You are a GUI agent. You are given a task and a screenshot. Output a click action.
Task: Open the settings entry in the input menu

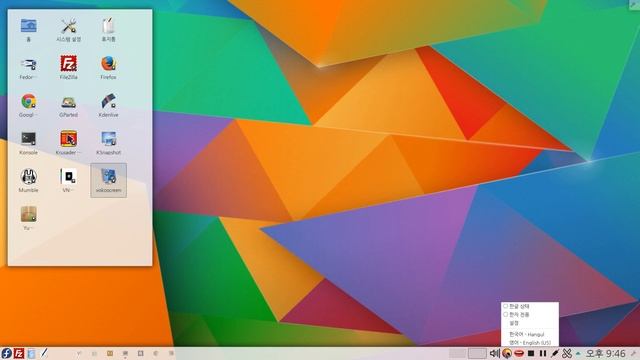click(529, 323)
